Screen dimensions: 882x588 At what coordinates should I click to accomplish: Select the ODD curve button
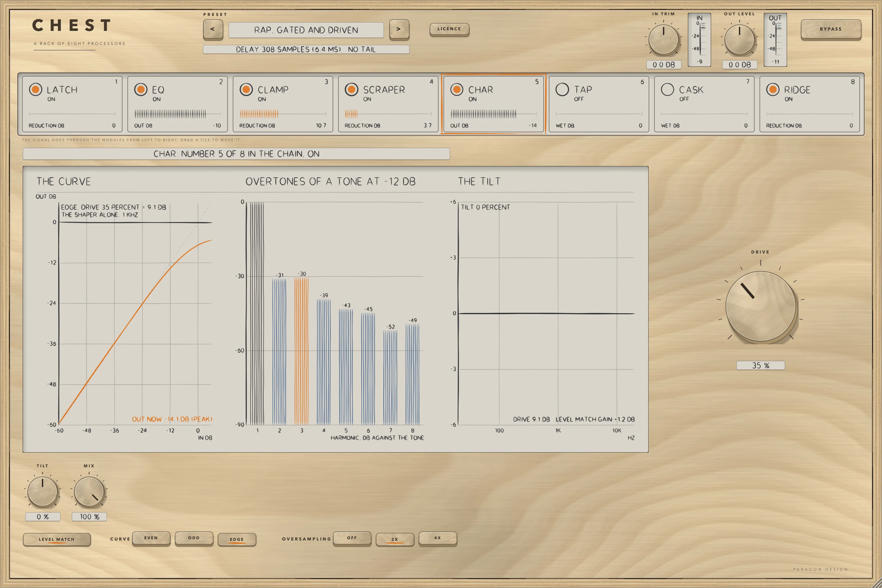click(194, 538)
